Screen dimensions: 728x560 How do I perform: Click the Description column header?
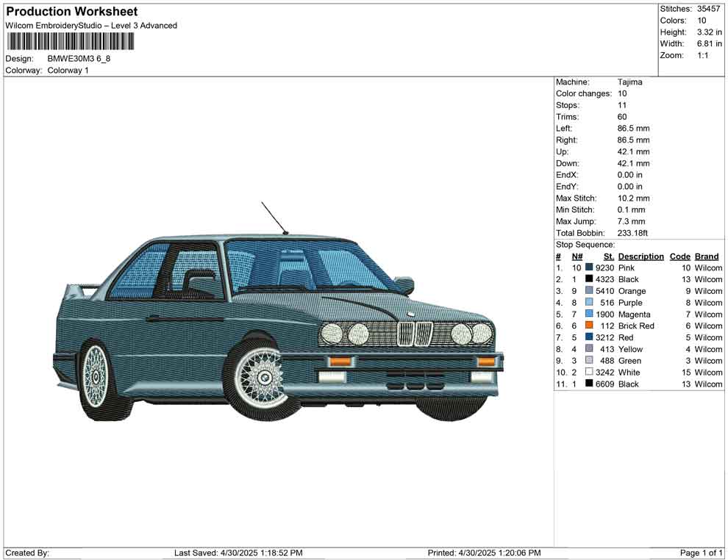[640, 256]
